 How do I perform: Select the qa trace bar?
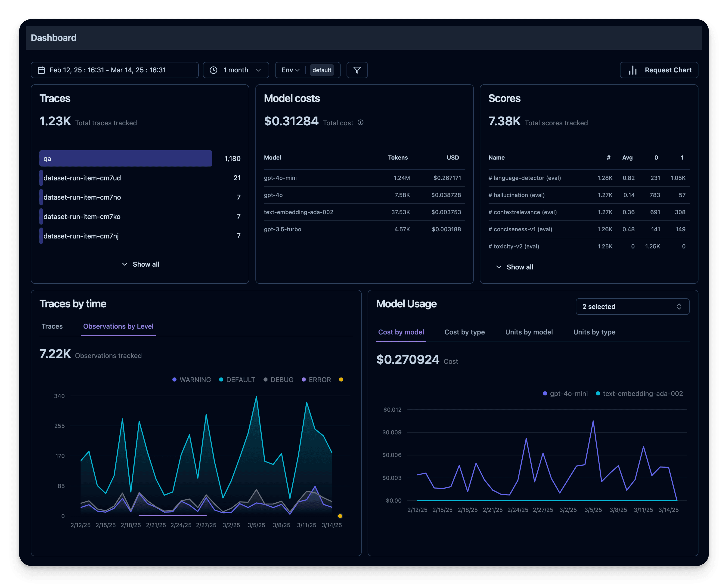[125, 158]
